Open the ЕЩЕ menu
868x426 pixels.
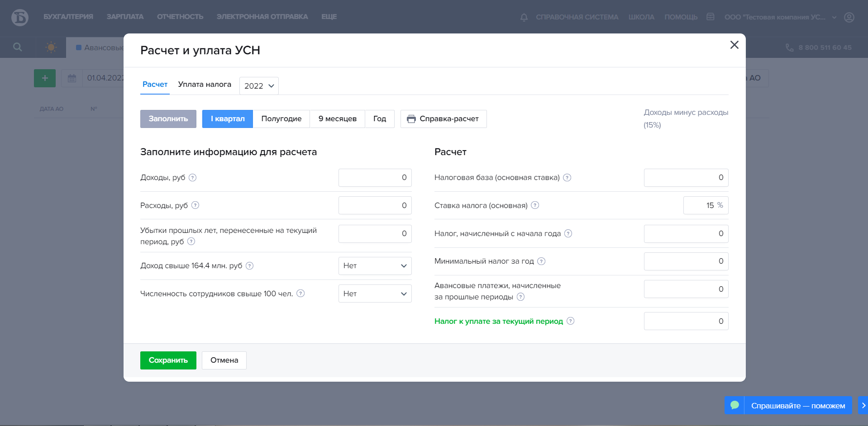click(x=329, y=17)
